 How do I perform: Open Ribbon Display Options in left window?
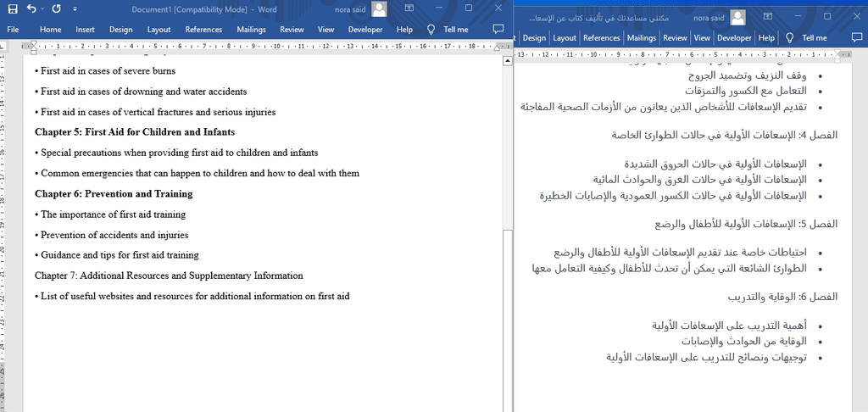point(409,8)
